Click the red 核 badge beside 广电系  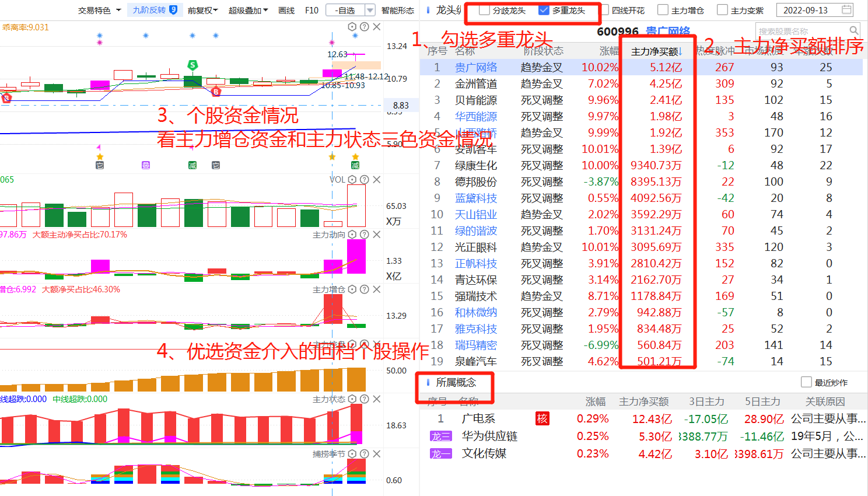coord(542,418)
